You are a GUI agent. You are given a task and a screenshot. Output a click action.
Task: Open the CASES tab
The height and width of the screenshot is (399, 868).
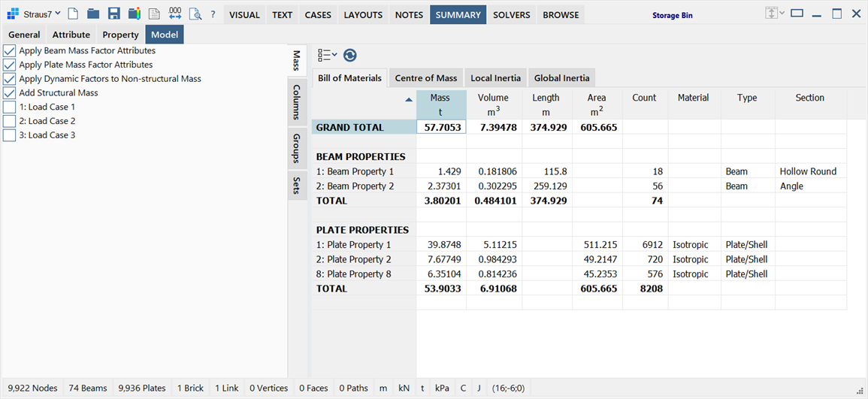[x=319, y=15]
